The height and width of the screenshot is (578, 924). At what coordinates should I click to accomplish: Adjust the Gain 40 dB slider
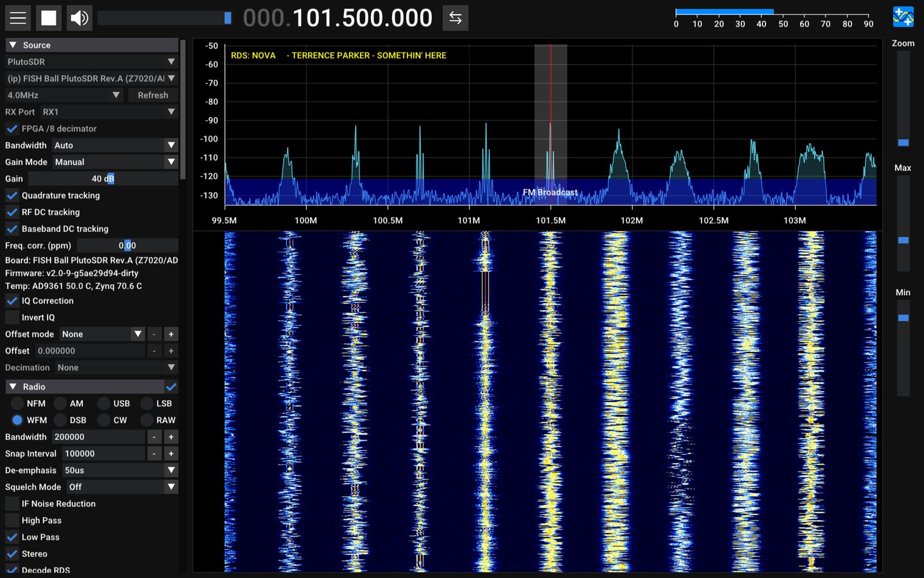(x=103, y=179)
